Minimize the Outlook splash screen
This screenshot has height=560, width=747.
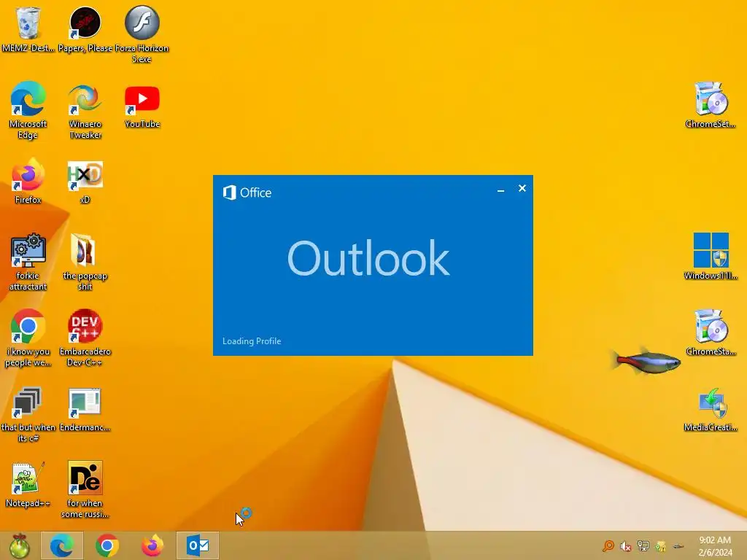click(x=500, y=189)
